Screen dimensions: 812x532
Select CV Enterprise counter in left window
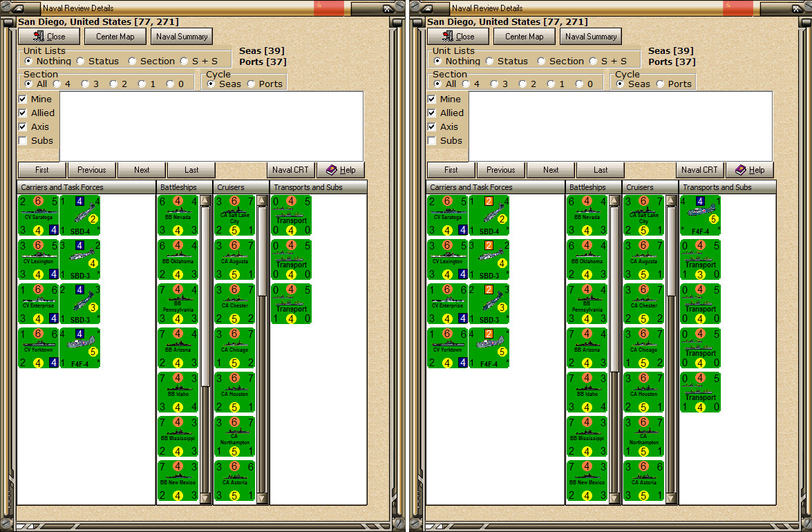[38, 304]
